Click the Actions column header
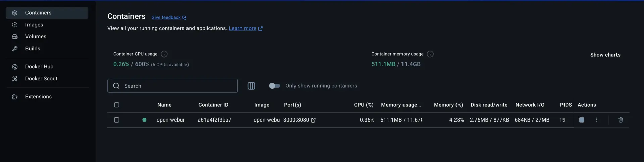Viewport: 644px width, 162px height. pyautogui.click(x=587, y=105)
